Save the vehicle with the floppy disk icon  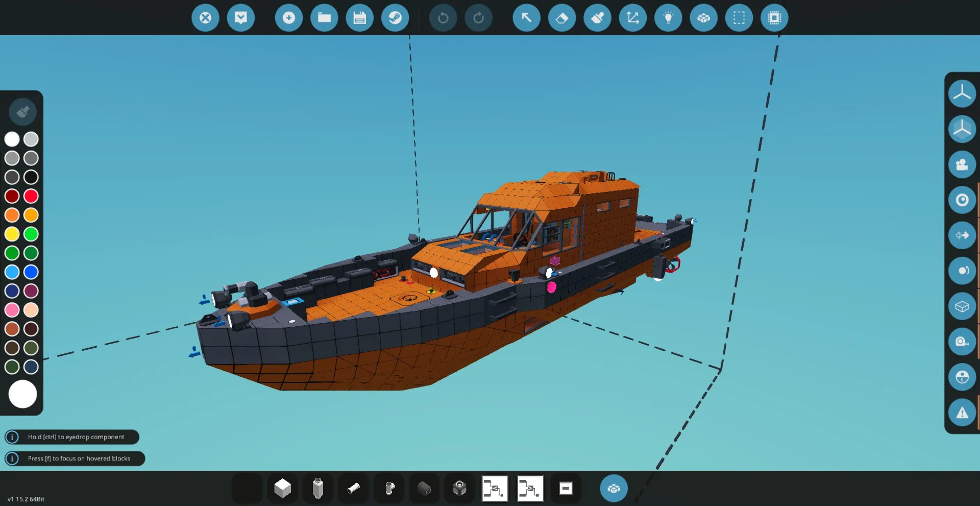click(360, 18)
